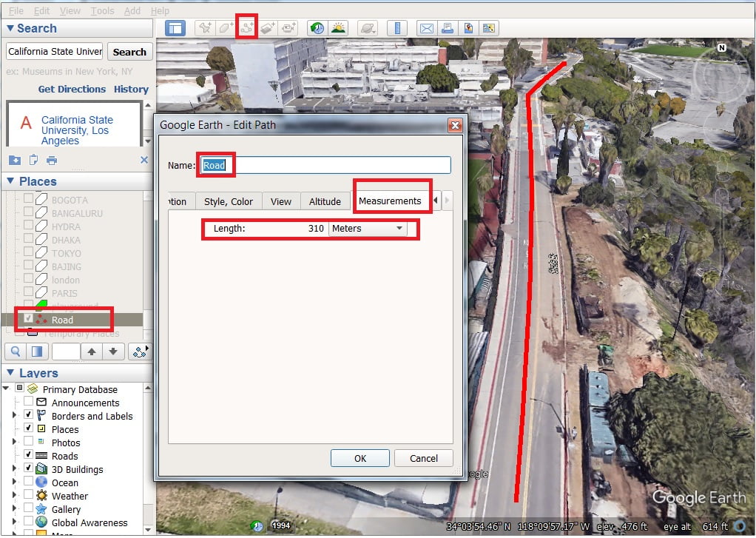This screenshot has height=538, width=756.
Task: Enable the Announcements layer checkbox
Action: tap(28, 401)
